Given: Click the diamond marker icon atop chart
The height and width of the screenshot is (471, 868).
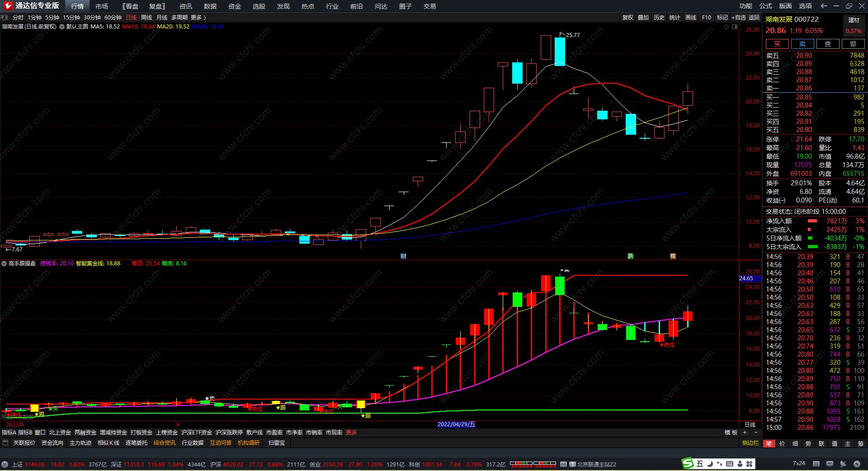Looking at the screenshot, I should click(x=726, y=27).
